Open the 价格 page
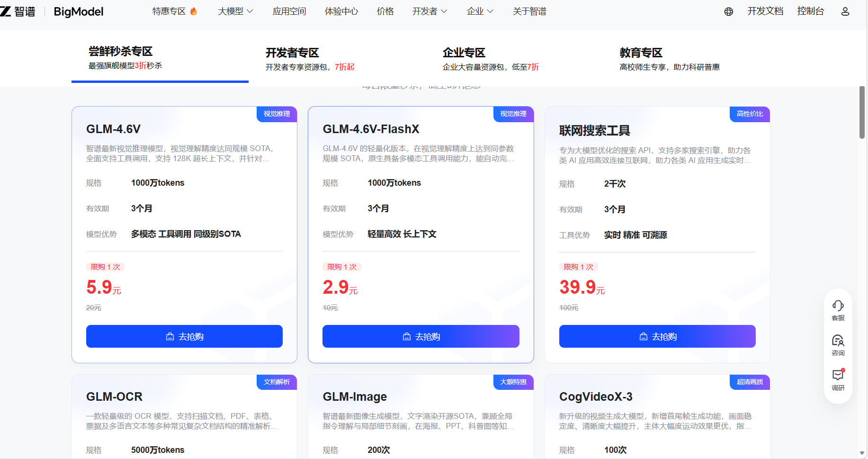Image resolution: width=868 pixels, height=459 pixels. point(385,11)
